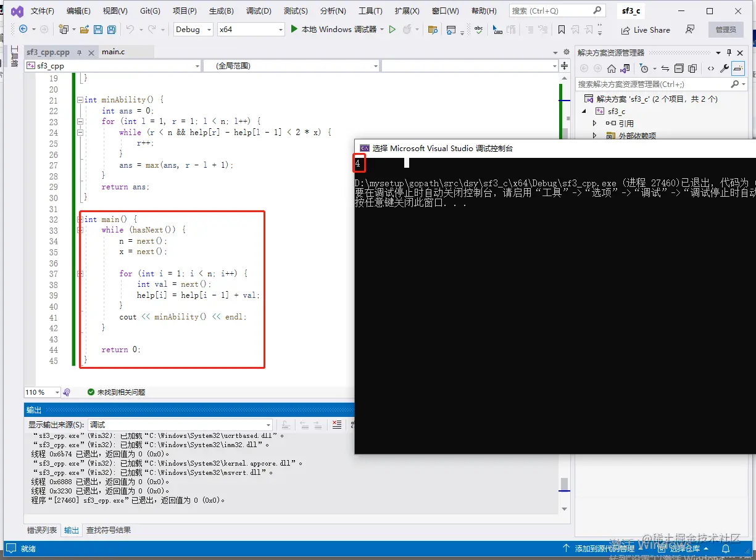
Task: Click 添加到源代码管理 in status bar
Action: tap(599, 548)
